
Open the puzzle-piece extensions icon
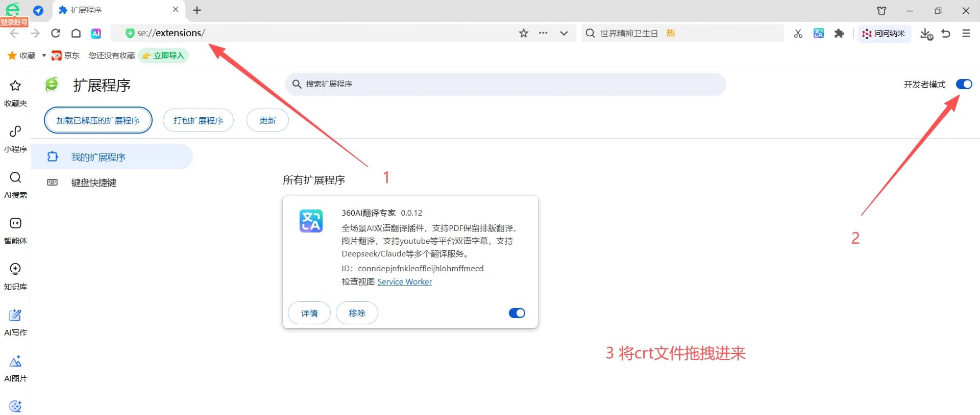click(839, 34)
